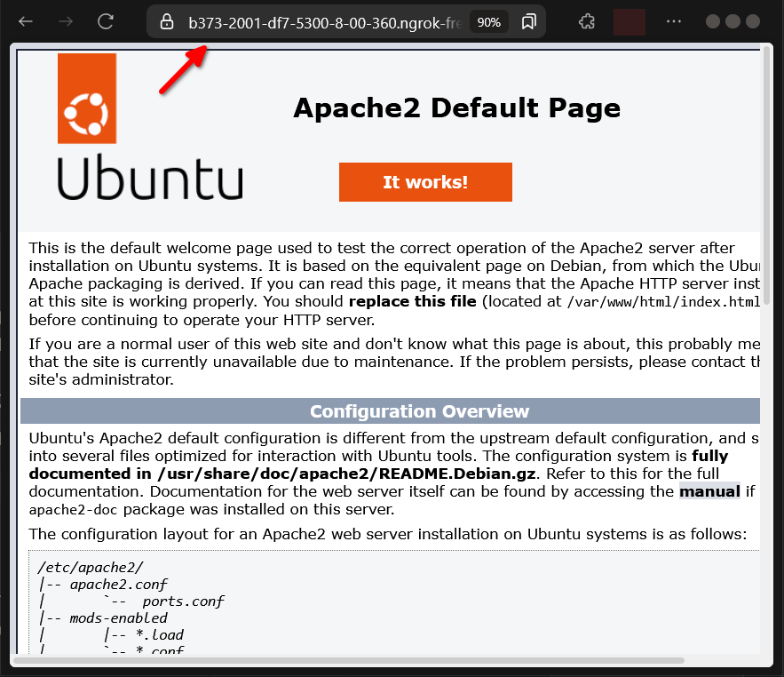
Task: Click the apache2.conf tree entry
Action: pyautogui.click(x=118, y=585)
